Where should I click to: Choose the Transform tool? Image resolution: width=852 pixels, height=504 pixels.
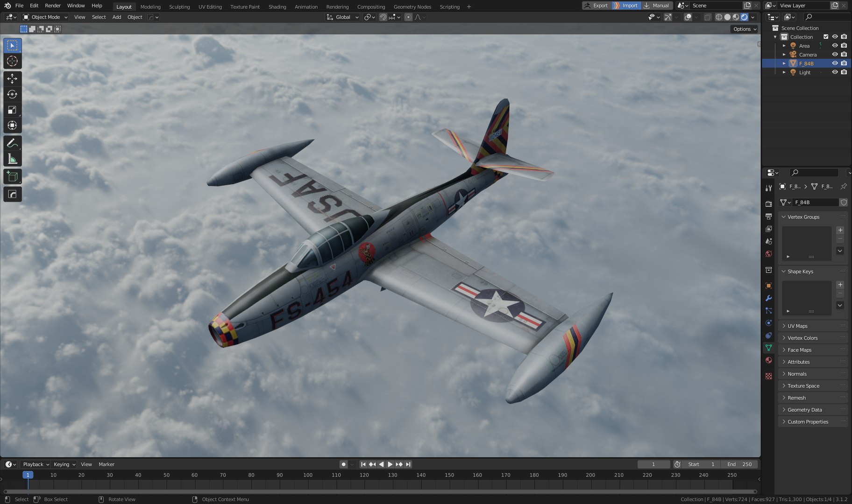coord(13,126)
